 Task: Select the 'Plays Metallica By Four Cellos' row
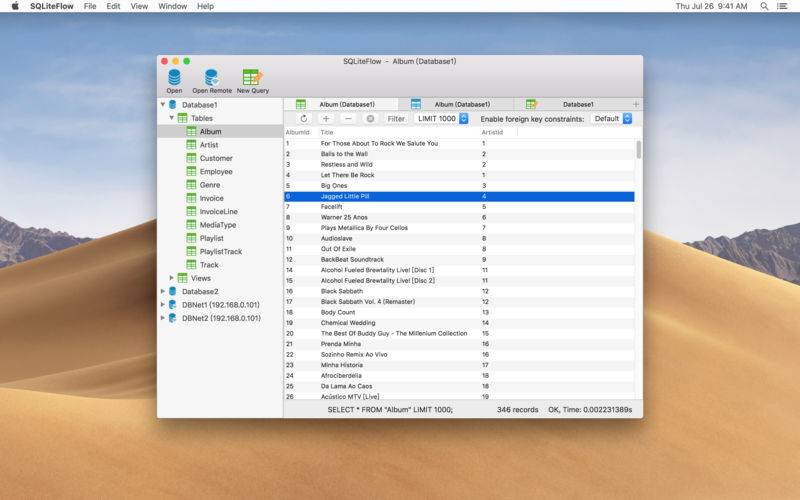459,228
